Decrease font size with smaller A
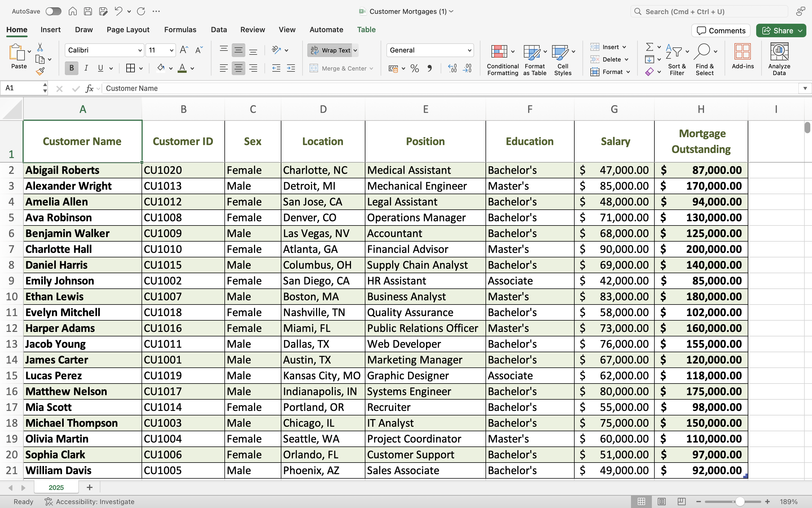 pyautogui.click(x=199, y=50)
